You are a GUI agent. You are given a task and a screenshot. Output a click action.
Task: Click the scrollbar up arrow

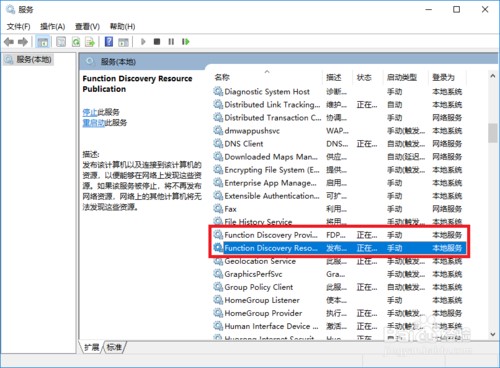[x=493, y=76]
